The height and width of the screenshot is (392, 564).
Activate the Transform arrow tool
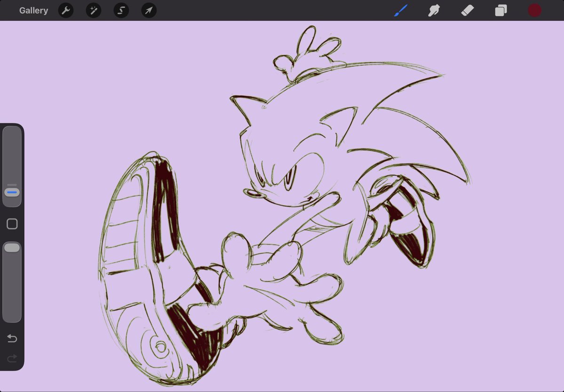coord(149,10)
